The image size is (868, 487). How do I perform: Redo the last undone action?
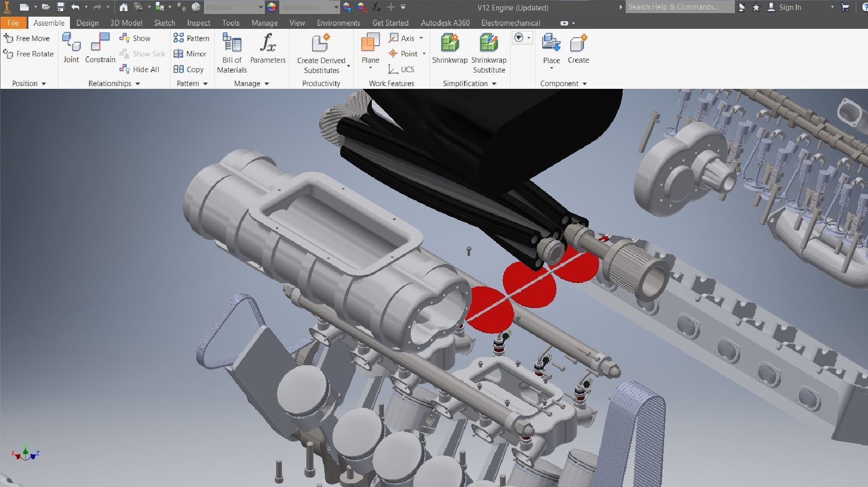(97, 7)
